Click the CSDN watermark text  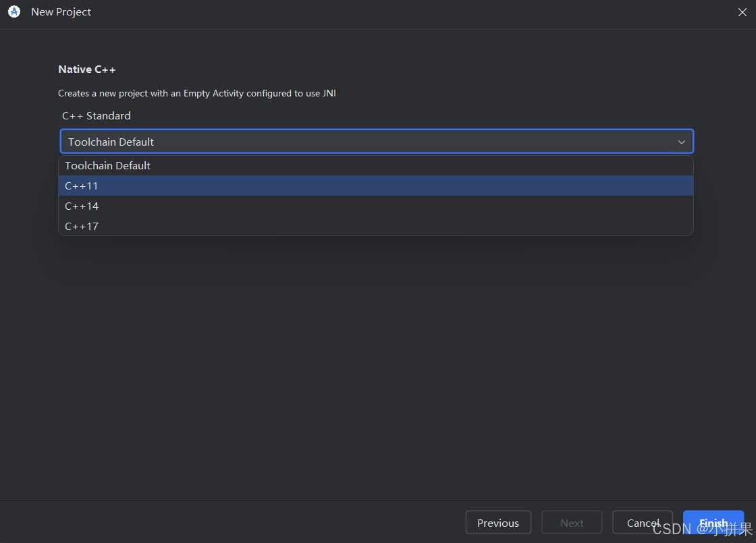click(702, 529)
